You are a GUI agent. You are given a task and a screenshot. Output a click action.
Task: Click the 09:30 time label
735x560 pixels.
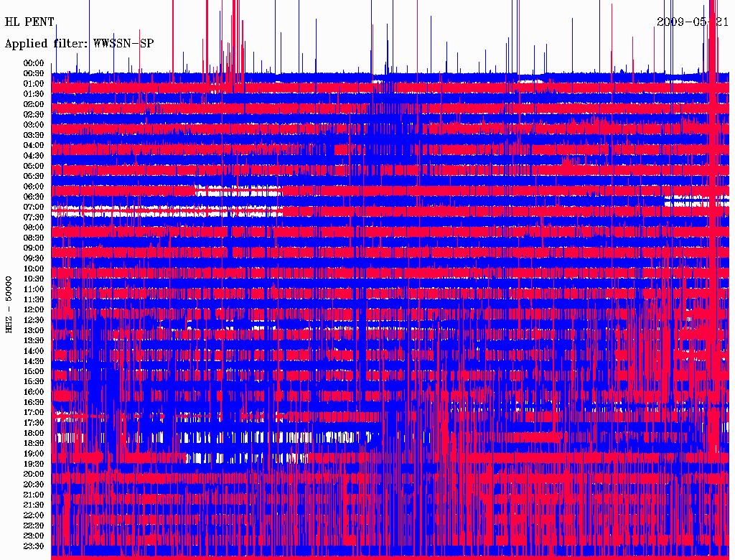pos(34,258)
